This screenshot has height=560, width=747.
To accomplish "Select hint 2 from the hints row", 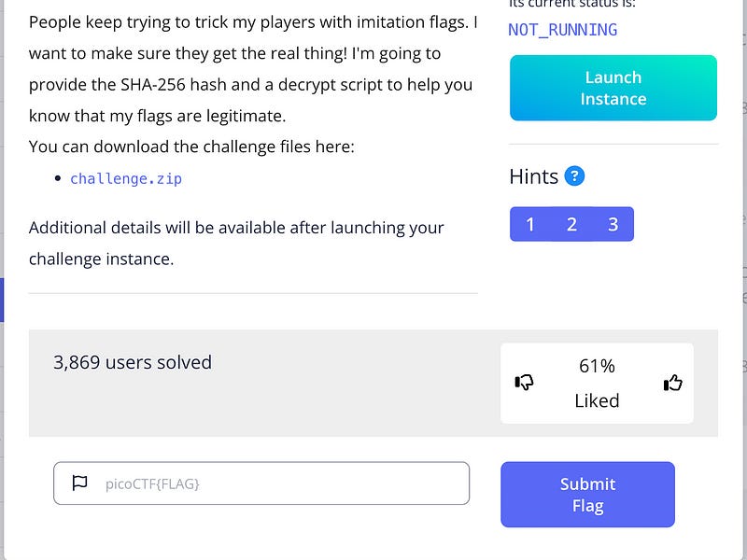I will tap(571, 224).
